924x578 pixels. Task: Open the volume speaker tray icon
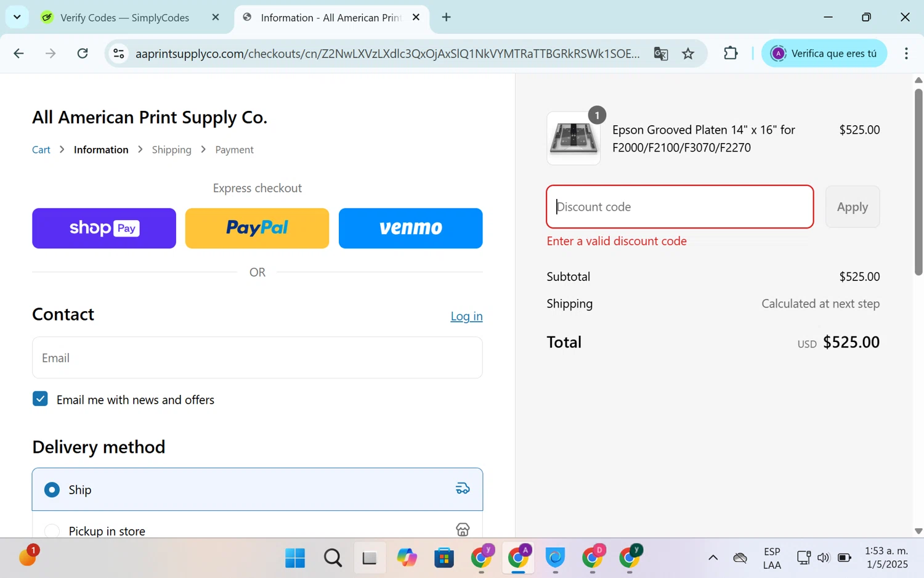click(x=824, y=558)
